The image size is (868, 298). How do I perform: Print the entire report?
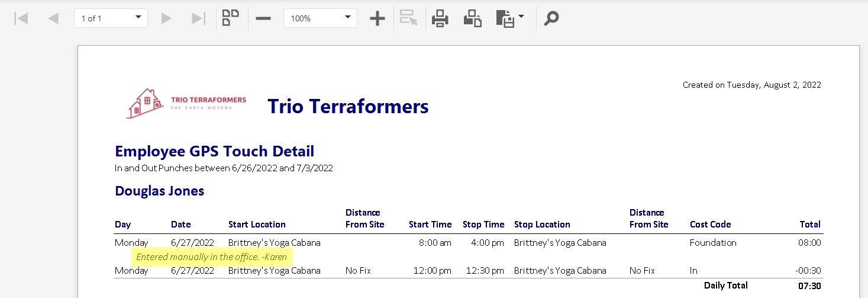pyautogui.click(x=440, y=18)
